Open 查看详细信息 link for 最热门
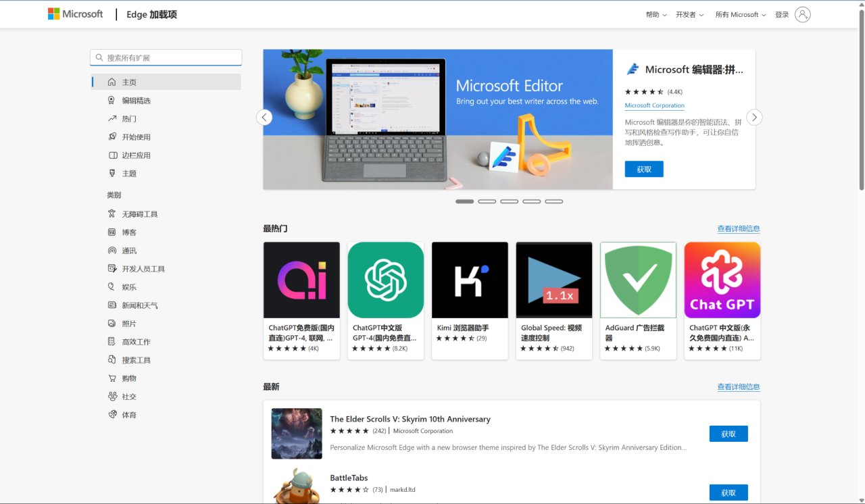The image size is (865, 504). (x=739, y=229)
